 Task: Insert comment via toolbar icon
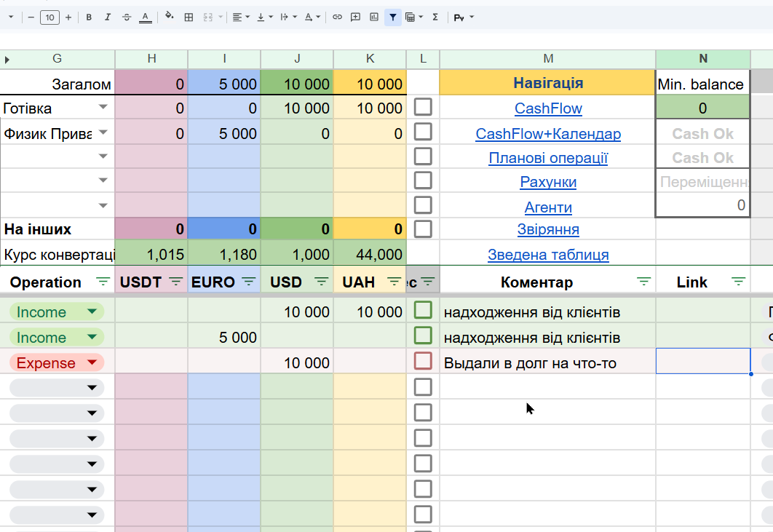click(x=355, y=17)
